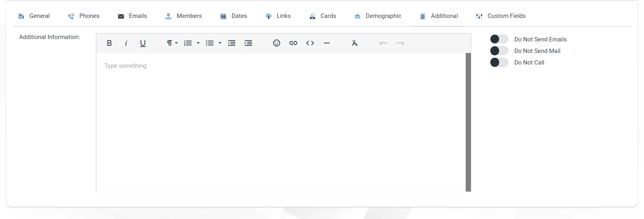644x219 pixels.
Task: Click the Do Not Send Emails label
Action: pos(541,39)
